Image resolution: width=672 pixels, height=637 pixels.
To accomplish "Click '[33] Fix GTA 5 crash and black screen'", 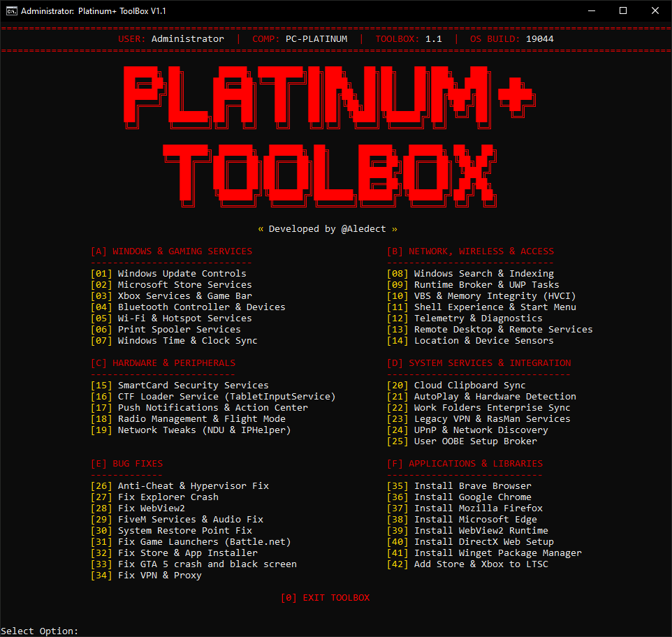I will (x=193, y=564).
